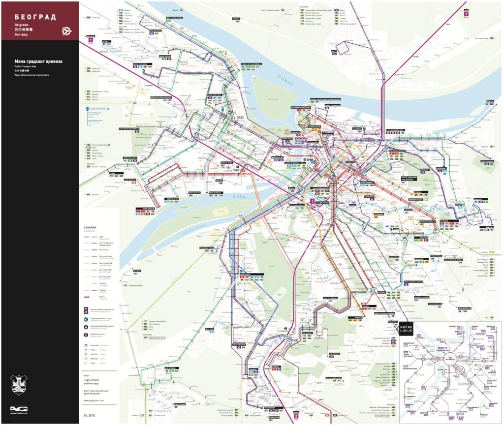Image resolution: width=504 pixels, height=427 pixels.
Task: Click the Library symbol in the legend
Action: 86,359
